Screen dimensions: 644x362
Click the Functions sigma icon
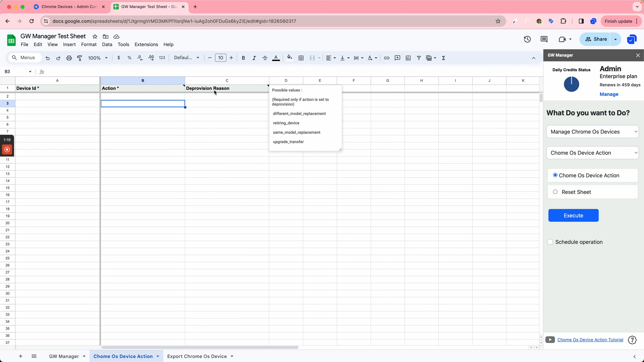point(444,58)
